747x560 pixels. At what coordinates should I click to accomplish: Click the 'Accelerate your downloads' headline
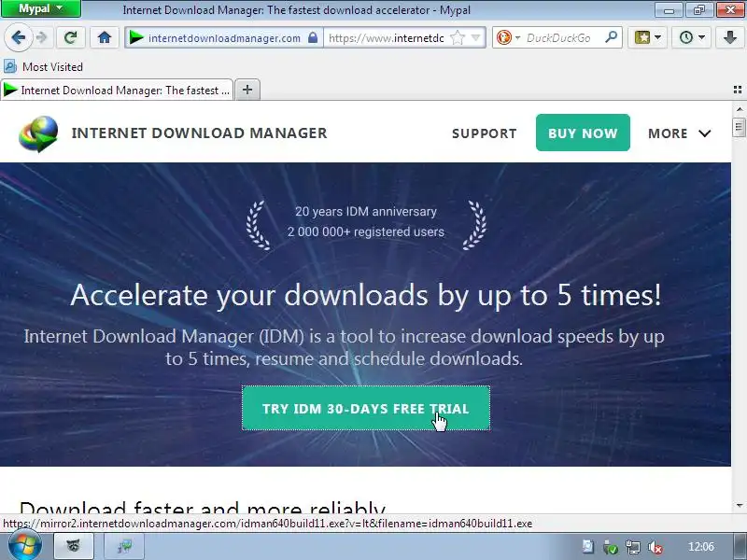click(x=365, y=295)
